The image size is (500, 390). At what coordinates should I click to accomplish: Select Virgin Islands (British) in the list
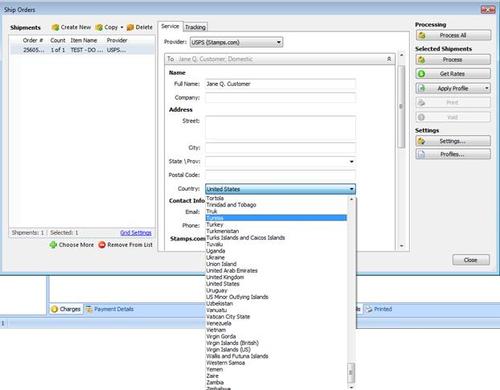point(276,343)
